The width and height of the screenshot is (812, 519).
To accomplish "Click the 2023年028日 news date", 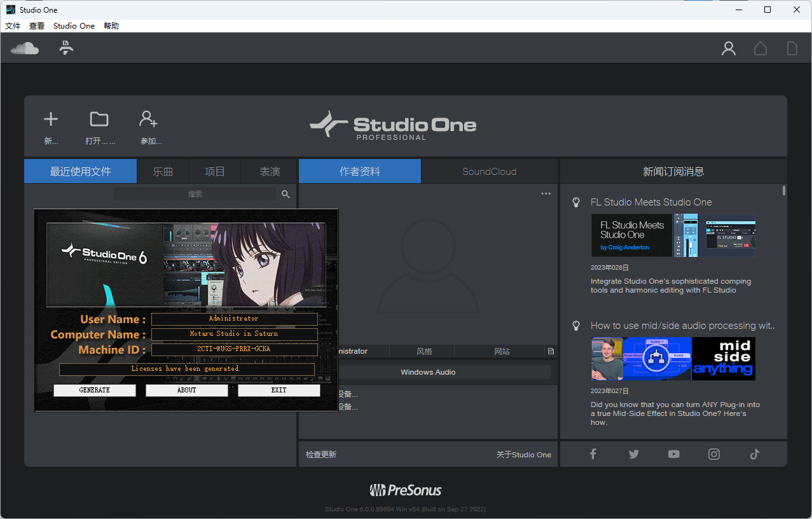I will (610, 268).
